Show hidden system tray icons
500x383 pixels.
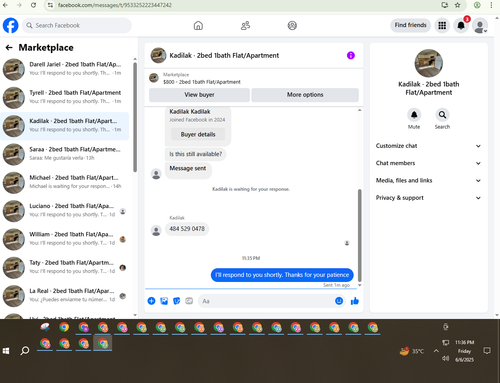[436, 351]
